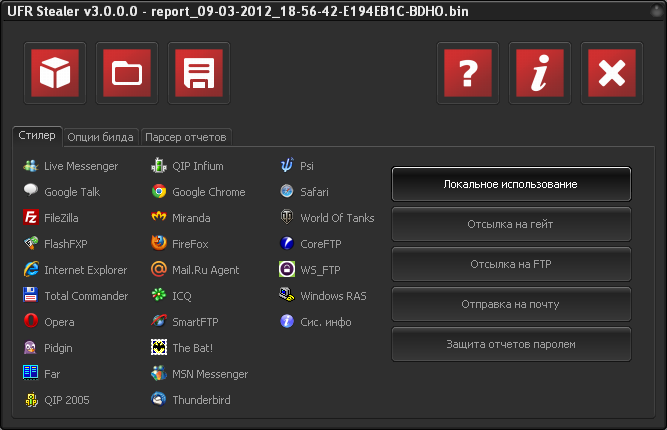Click the Total Commander floppy icon
This screenshot has width=667, height=430.
(31, 295)
